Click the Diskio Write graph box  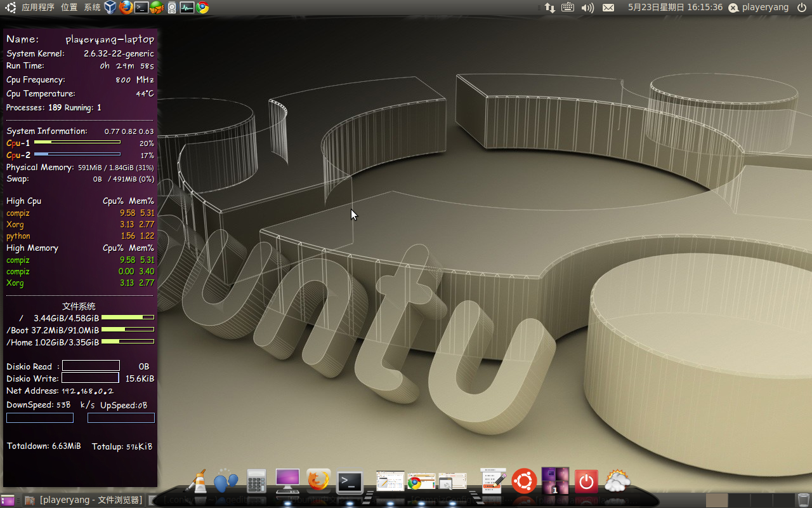90,378
